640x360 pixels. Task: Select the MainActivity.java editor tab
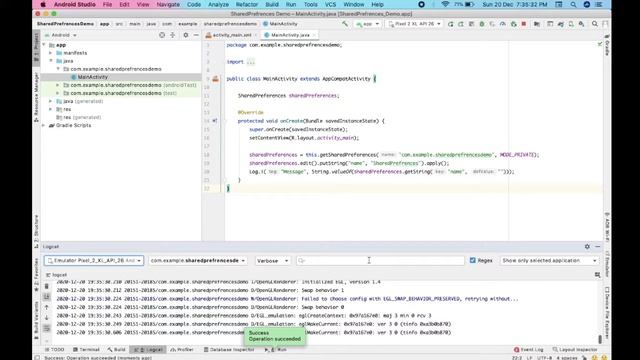[x=290, y=35]
